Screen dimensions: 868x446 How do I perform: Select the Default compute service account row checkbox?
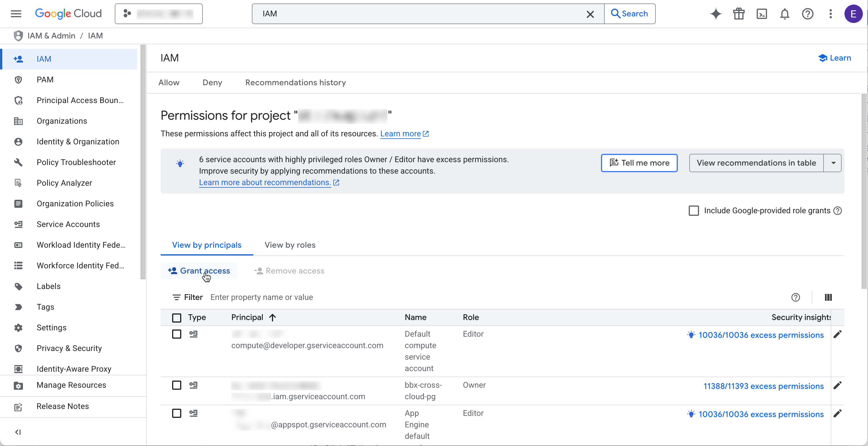(177, 334)
